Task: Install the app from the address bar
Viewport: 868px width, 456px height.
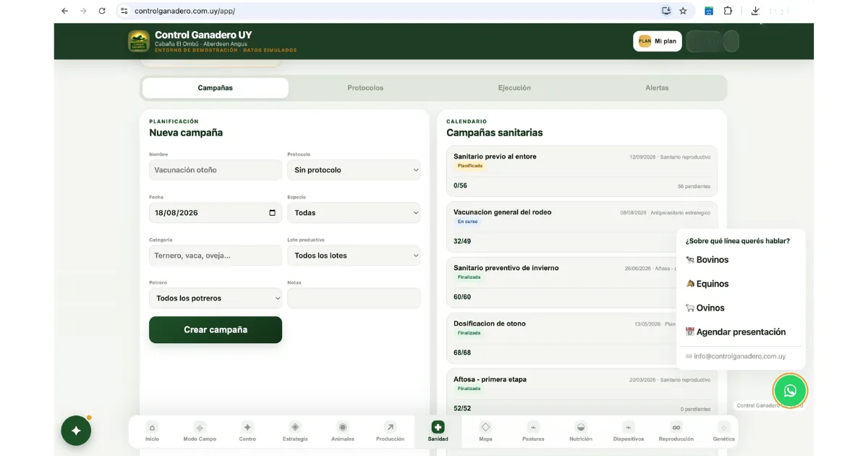Action: 666,11
